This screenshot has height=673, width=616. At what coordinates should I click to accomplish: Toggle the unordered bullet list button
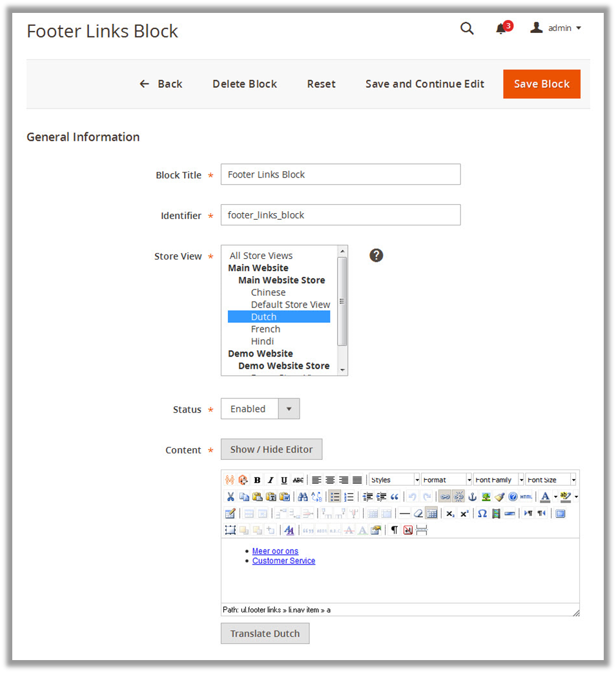pyautogui.click(x=334, y=497)
